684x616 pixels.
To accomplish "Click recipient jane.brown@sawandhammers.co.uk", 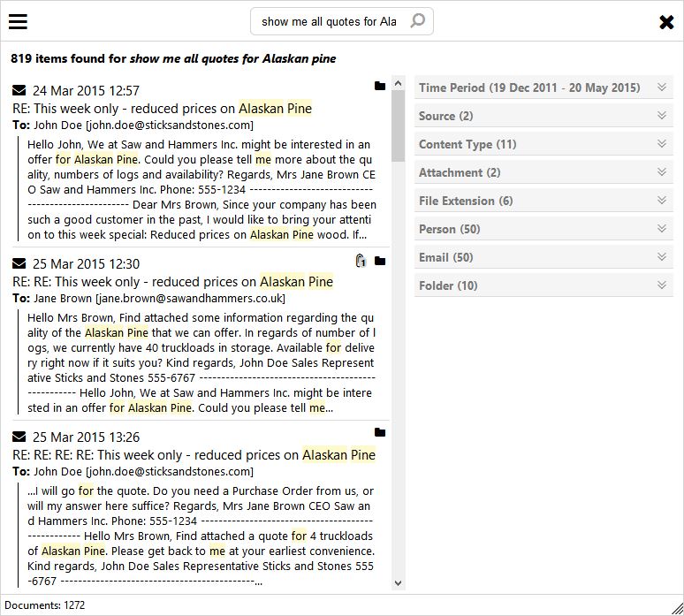I will (190, 299).
